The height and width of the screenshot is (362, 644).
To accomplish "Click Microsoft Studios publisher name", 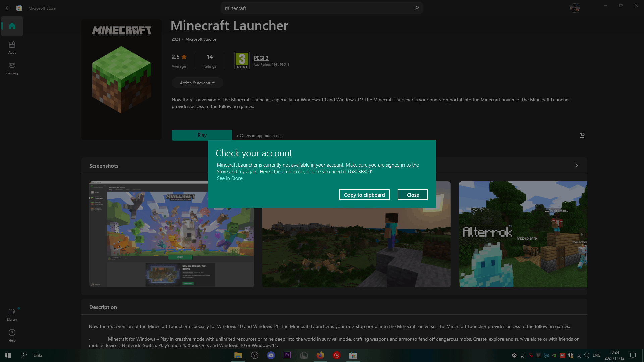I will (x=201, y=39).
